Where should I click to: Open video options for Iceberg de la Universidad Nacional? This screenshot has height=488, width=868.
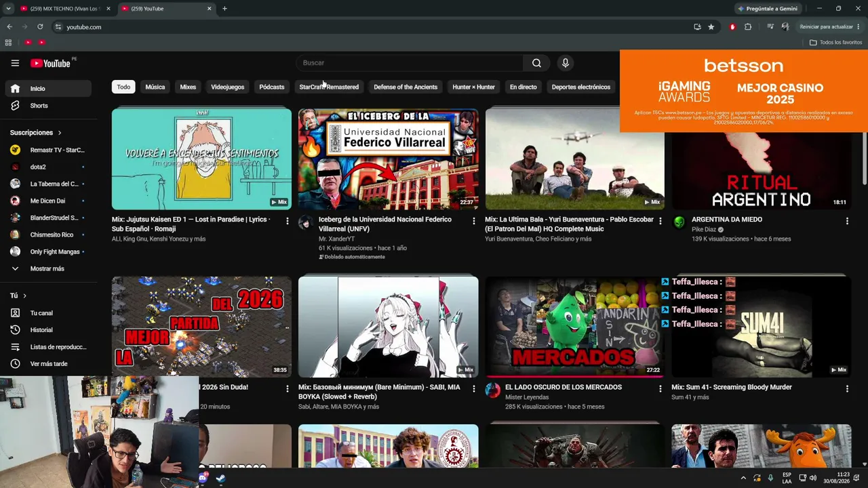click(474, 221)
